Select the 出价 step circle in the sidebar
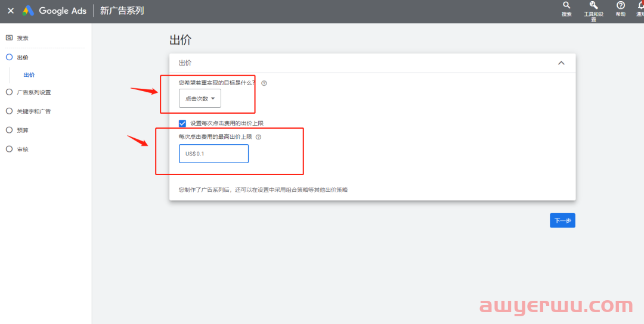Screen dimensions: 644x324 pyautogui.click(x=9, y=57)
